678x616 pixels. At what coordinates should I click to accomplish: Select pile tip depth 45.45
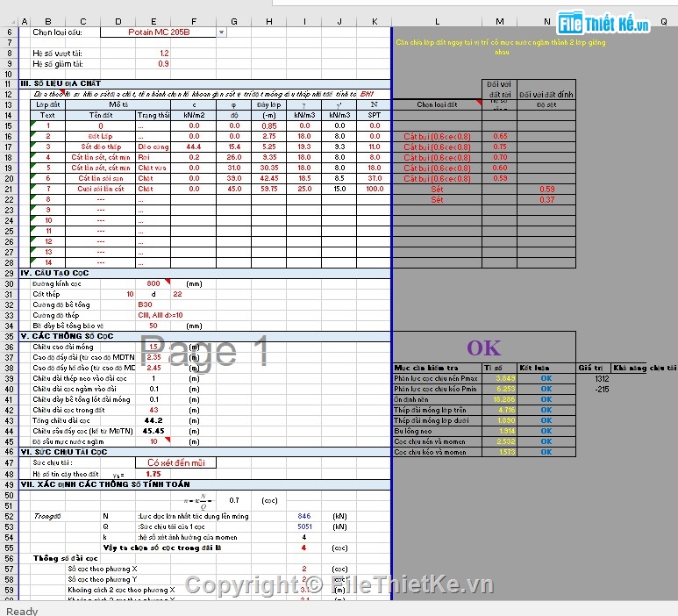[x=153, y=431]
